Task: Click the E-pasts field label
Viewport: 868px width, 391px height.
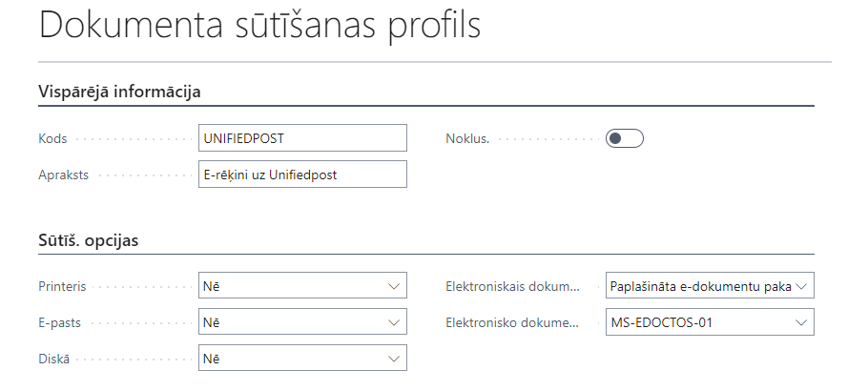Action: (60, 322)
